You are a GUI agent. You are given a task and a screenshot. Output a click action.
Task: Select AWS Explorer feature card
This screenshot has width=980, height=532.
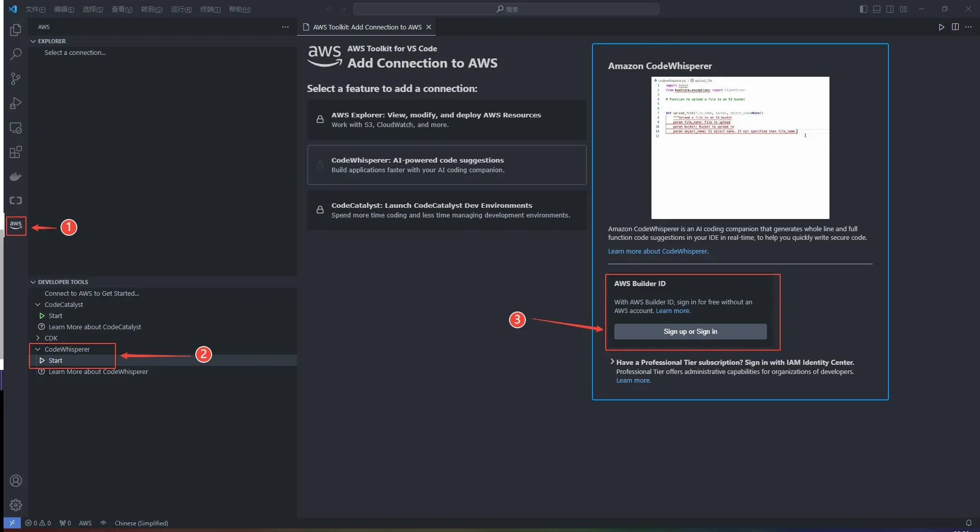447,119
